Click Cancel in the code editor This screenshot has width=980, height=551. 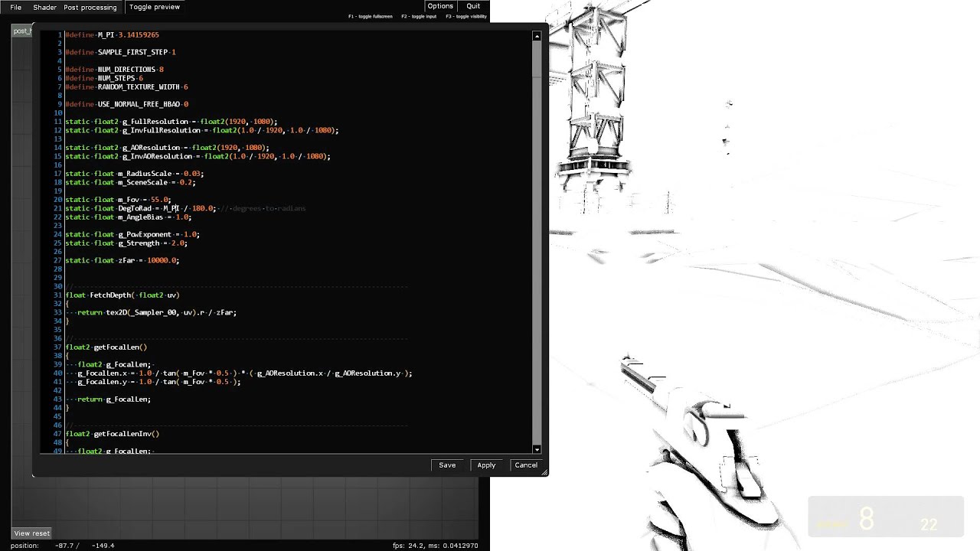click(526, 465)
